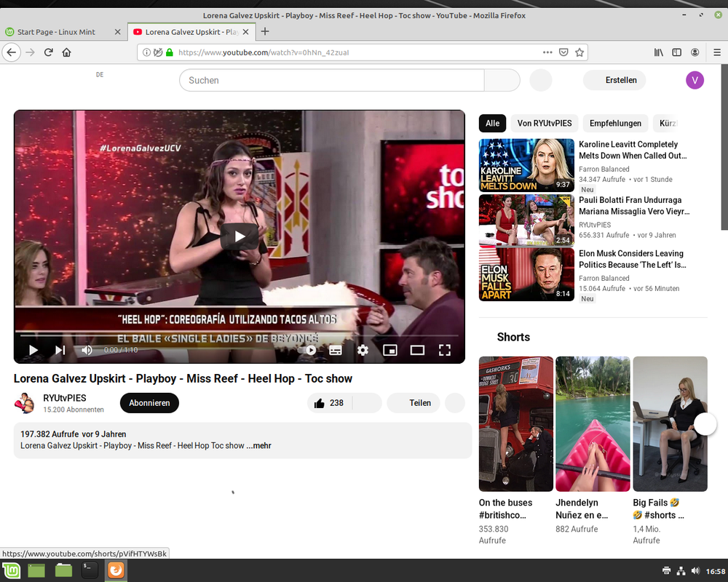Toggle subtitles in the video player
The width and height of the screenshot is (728, 582).
point(335,350)
